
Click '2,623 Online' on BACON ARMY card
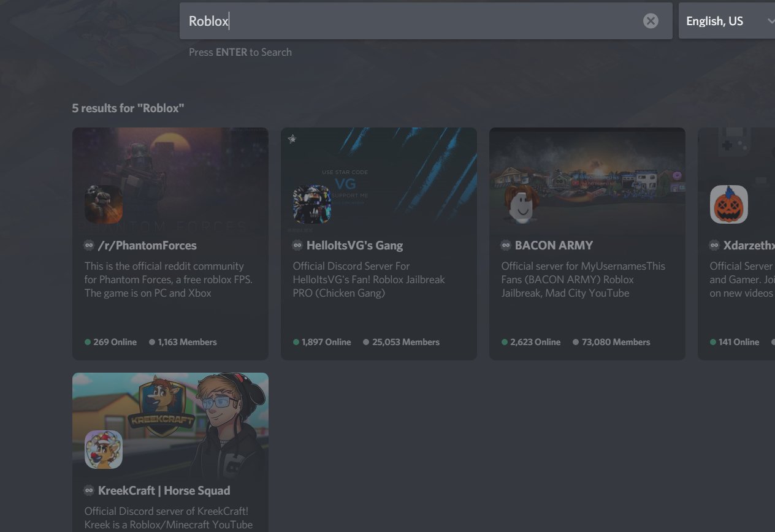click(531, 342)
